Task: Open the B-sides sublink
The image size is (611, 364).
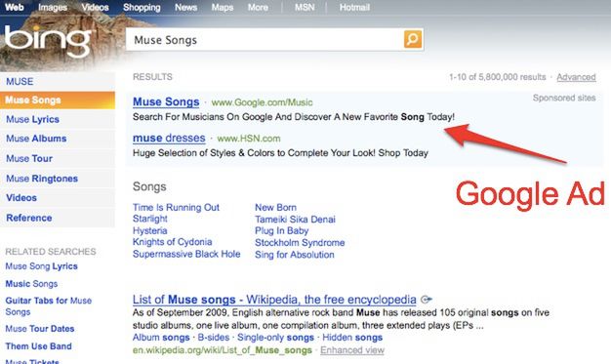Action: (213, 338)
